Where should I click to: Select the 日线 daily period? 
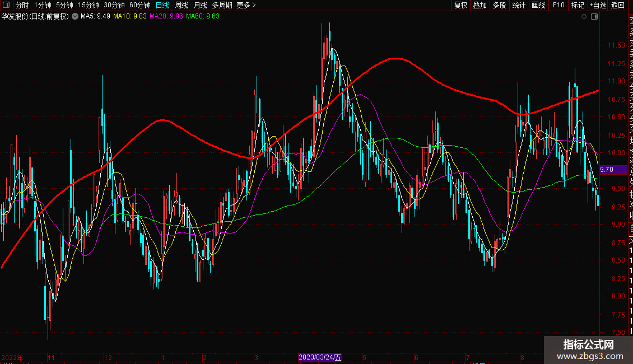click(162, 5)
